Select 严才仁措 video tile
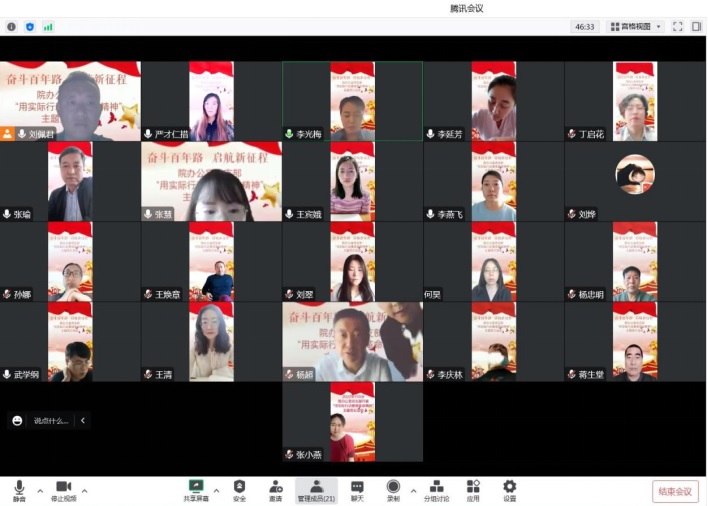The height and width of the screenshot is (506, 708). pyautogui.click(x=211, y=101)
